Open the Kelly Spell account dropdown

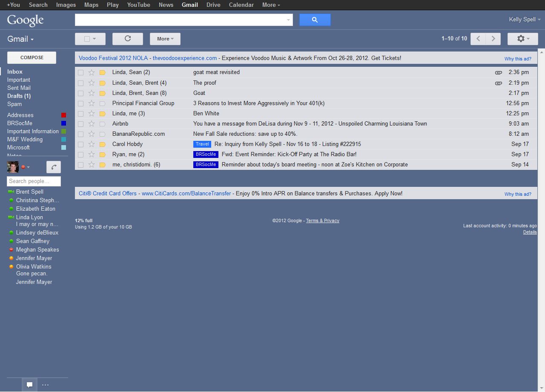point(525,20)
